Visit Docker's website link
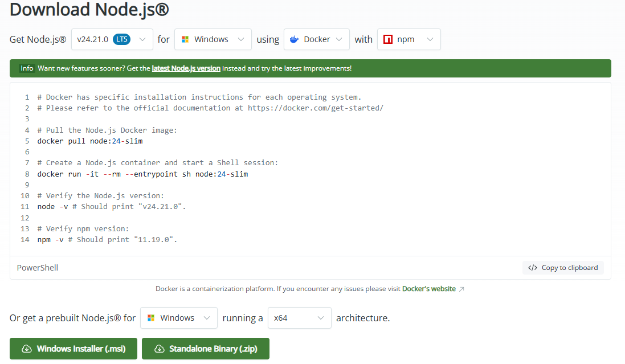Image resolution: width=625 pixels, height=364 pixels. 429,289
